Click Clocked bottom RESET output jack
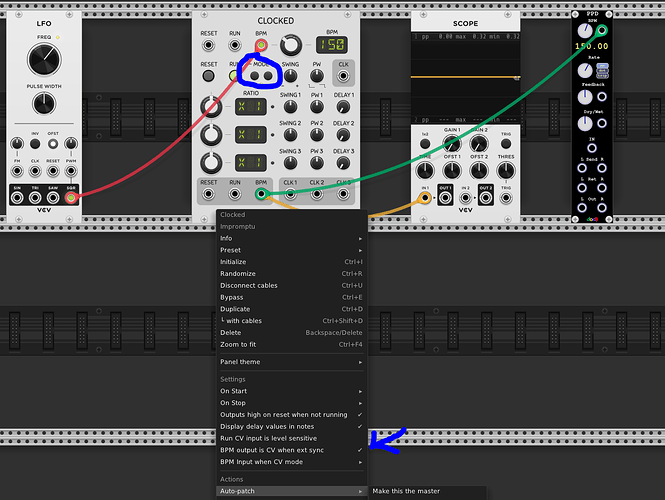Image resolution: width=665 pixels, height=500 pixels. tap(208, 194)
